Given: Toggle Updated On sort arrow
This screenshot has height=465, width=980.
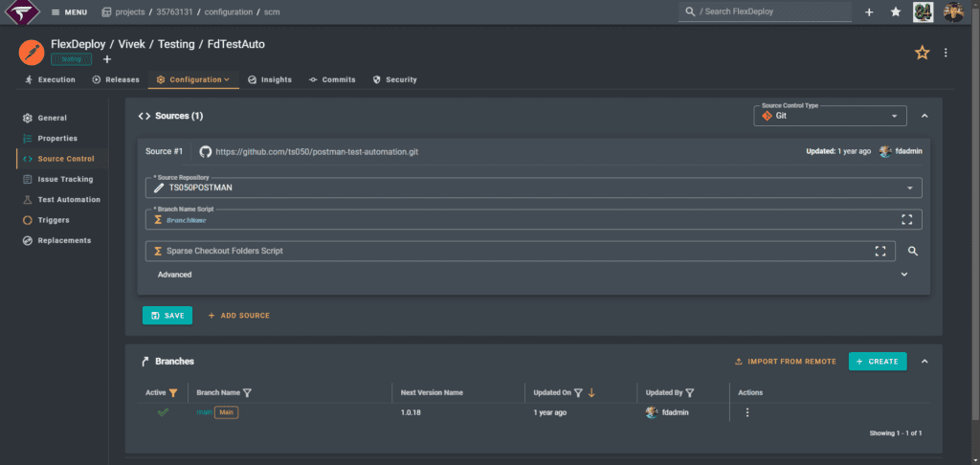Looking at the screenshot, I should point(591,393).
